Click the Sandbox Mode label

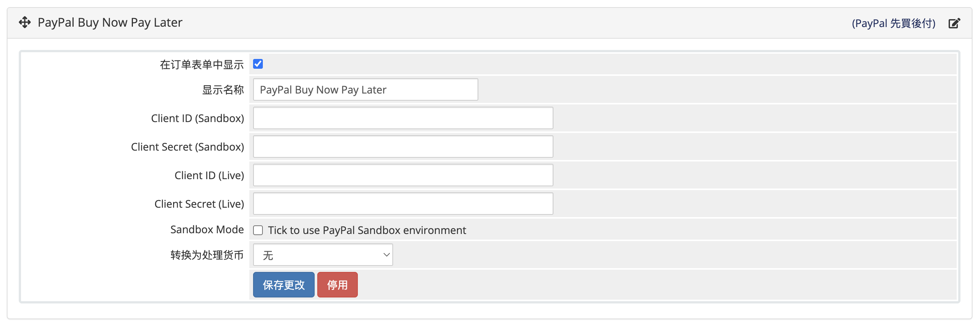click(207, 229)
